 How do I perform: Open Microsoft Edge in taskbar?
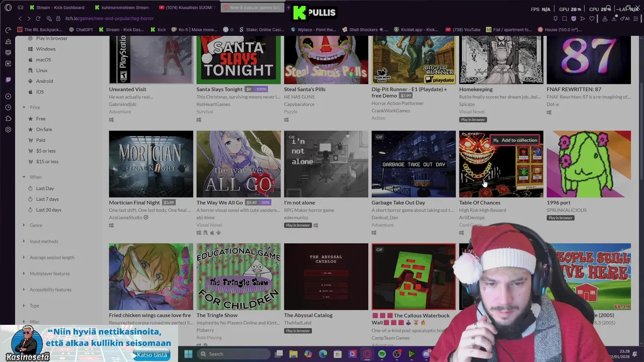[x=323, y=354]
